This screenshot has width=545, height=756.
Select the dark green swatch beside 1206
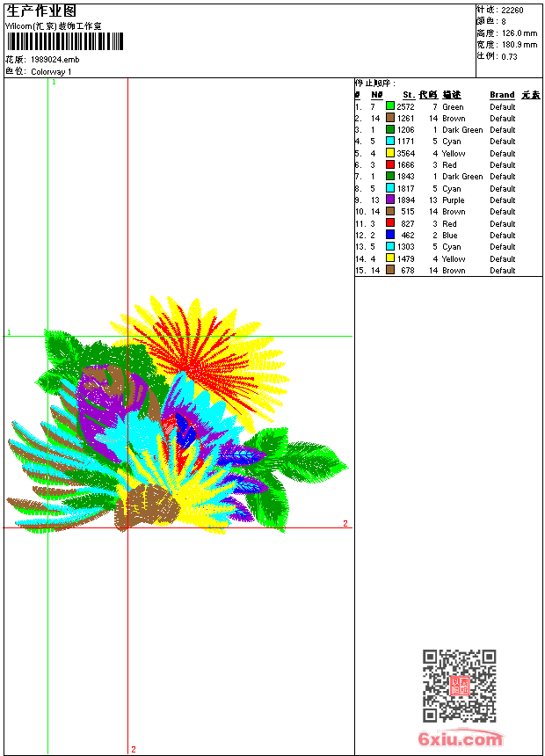pos(390,129)
